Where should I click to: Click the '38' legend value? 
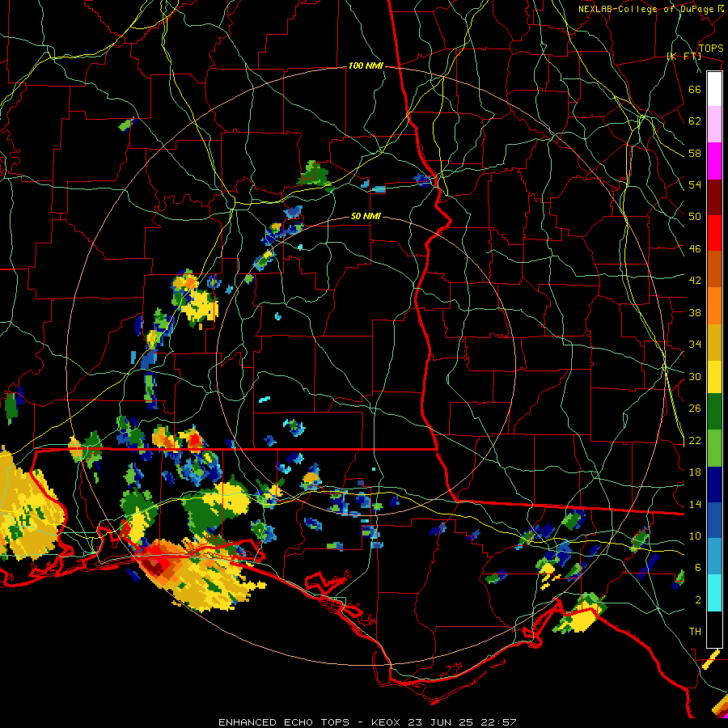(x=695, y=312)
